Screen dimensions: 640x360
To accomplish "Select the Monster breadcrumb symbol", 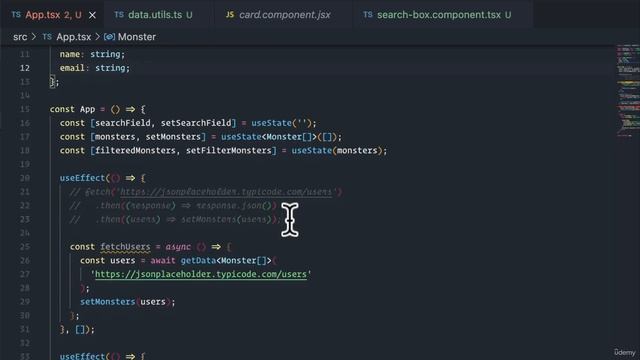I will (137, 37).
